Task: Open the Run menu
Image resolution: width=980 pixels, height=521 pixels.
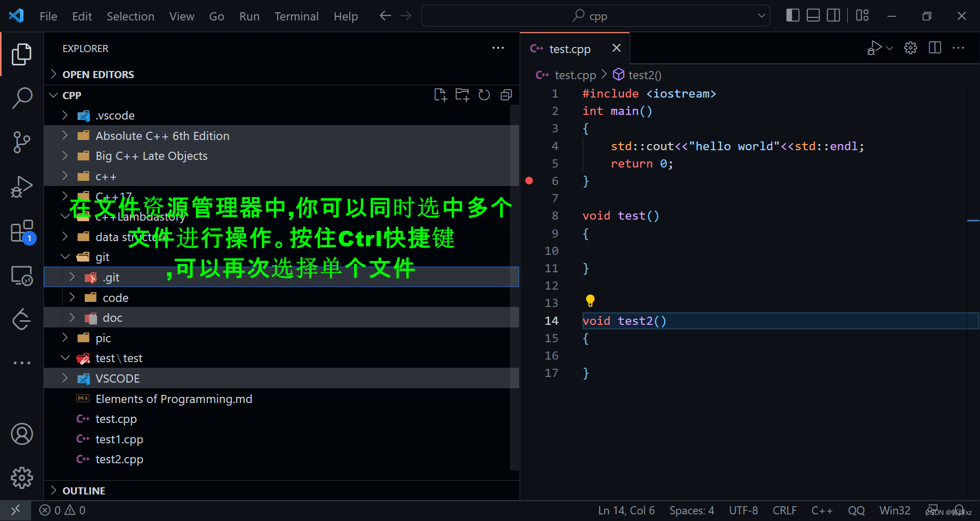Action: 249,16
